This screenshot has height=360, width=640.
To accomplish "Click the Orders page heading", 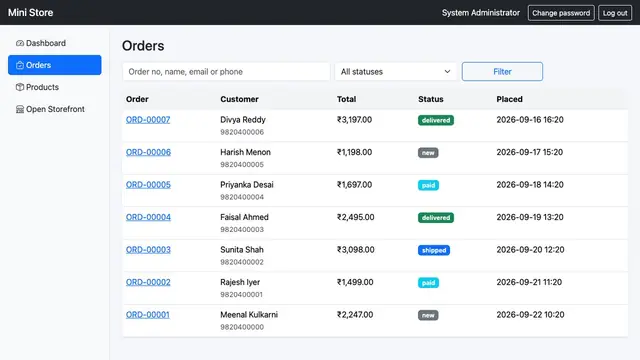I will [143, 46].
